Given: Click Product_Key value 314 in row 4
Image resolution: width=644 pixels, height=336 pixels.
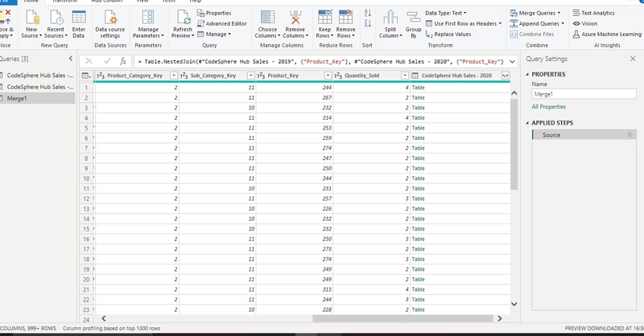Looking at the screenshot, I should (x=327, y=117).
